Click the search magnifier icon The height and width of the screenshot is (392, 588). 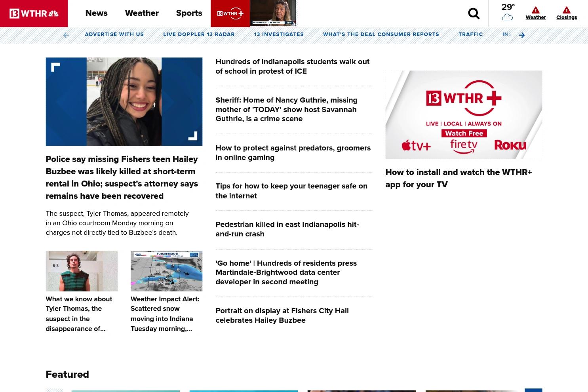(474, 13)
